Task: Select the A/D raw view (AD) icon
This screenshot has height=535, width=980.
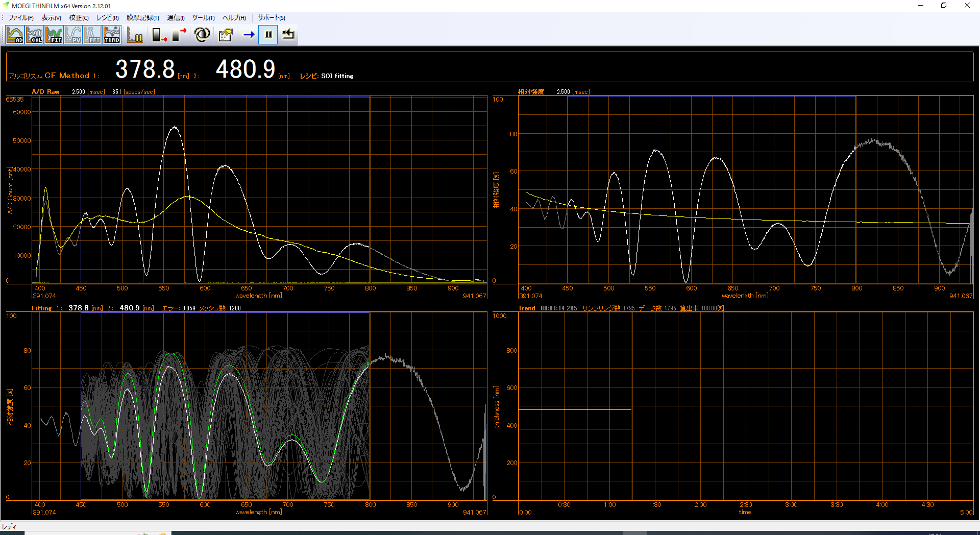Action: pyautogui.click(x=15, y=35)
